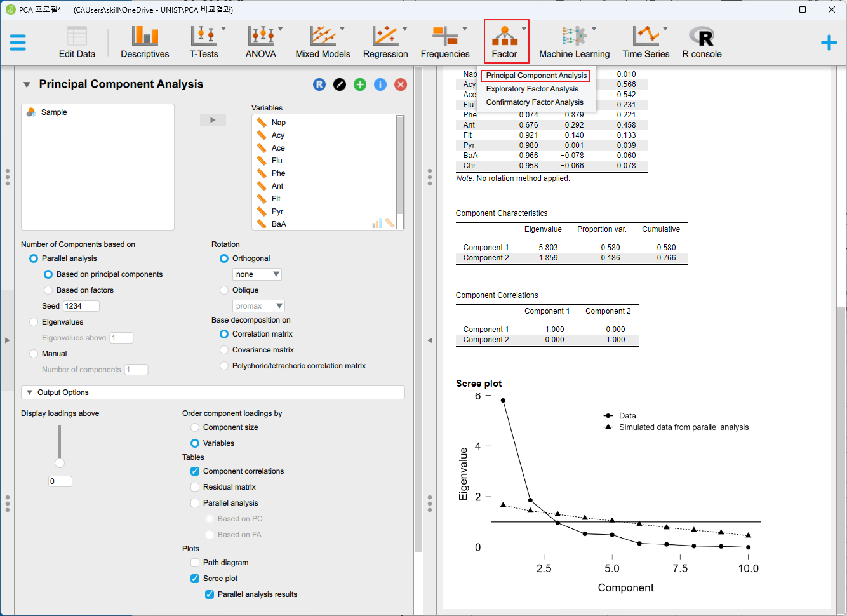
Task: Open the Mixed Models module menu
Action: click(x=323, y=43)
